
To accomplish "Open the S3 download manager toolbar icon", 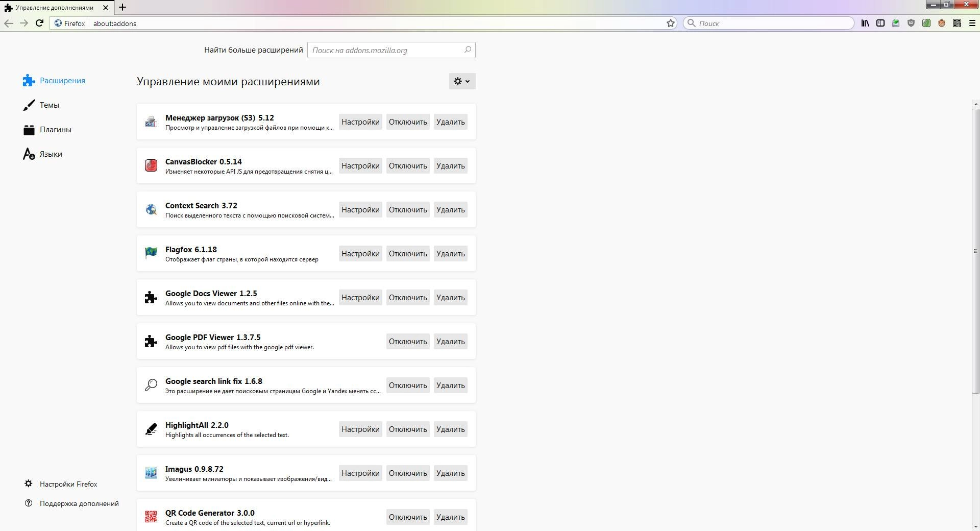I will coord(896,23).
